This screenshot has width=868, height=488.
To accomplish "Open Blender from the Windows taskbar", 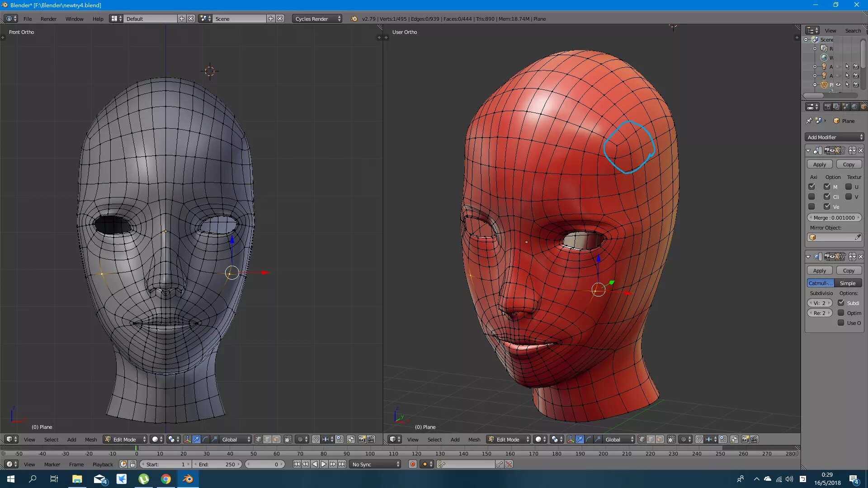I will point(188,479).
